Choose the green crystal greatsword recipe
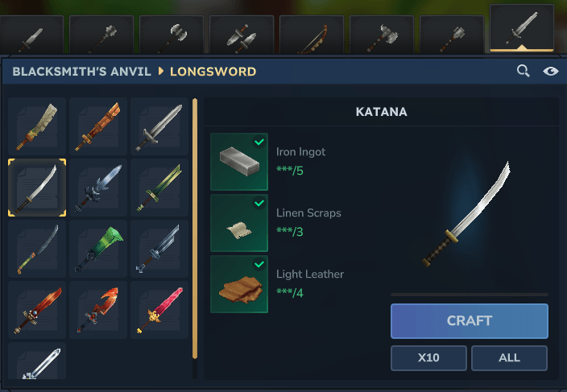Viewport: 567px width, 392px height. (x=98, y=249)
